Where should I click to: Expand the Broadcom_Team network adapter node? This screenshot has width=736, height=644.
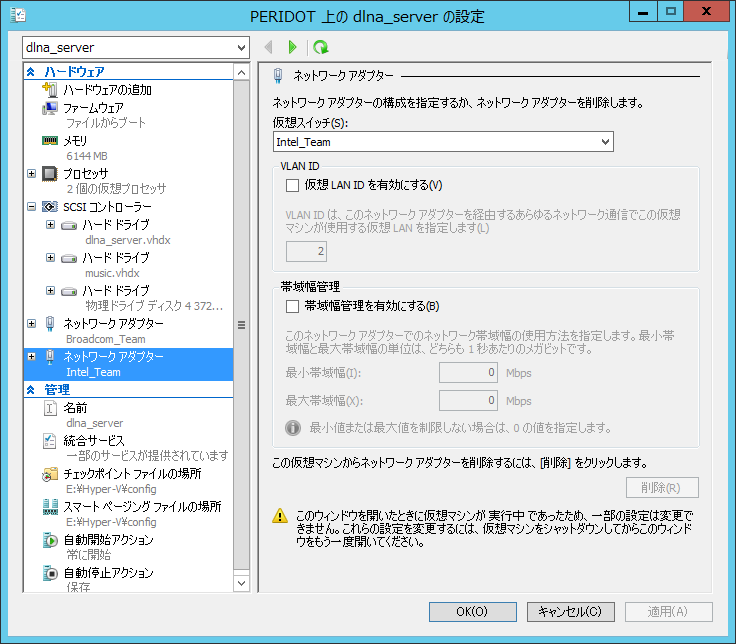31,323
